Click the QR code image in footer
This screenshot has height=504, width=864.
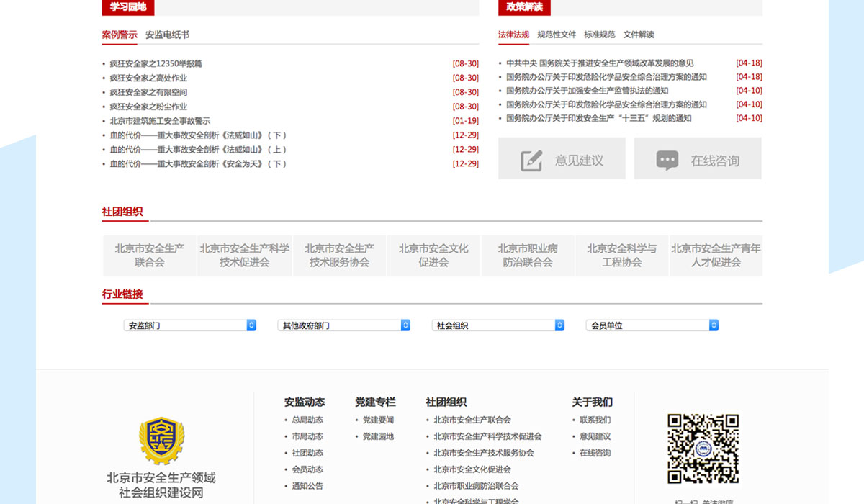[703, 449]
